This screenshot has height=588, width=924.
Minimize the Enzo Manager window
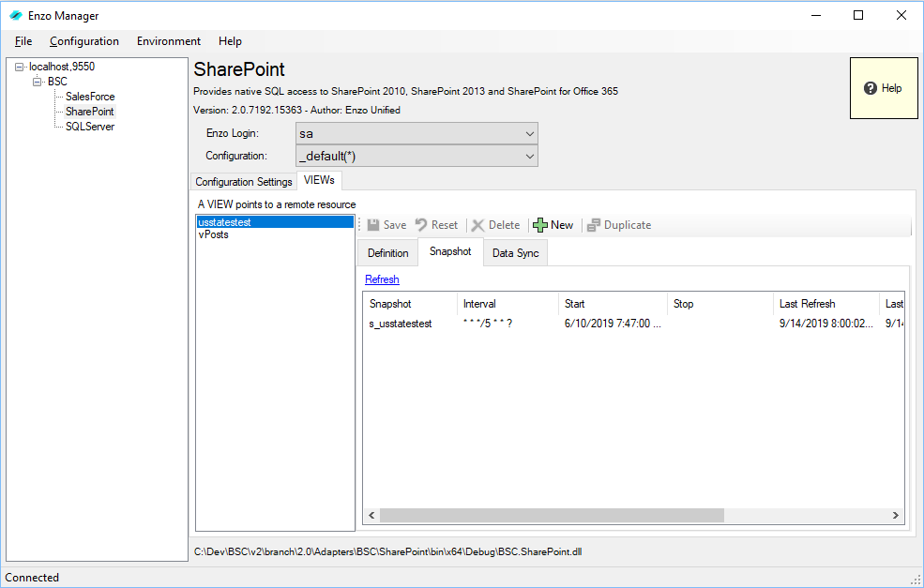816,15
